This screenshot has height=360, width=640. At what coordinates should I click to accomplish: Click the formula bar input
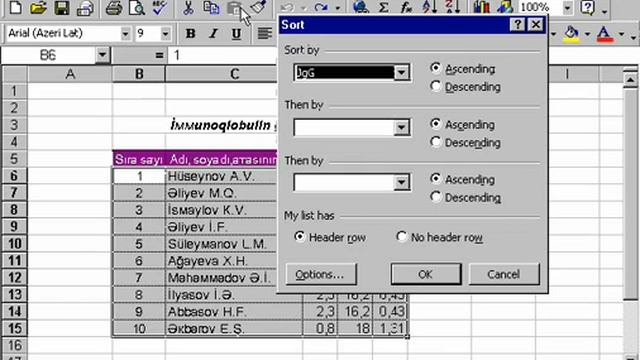pos(222,55)
